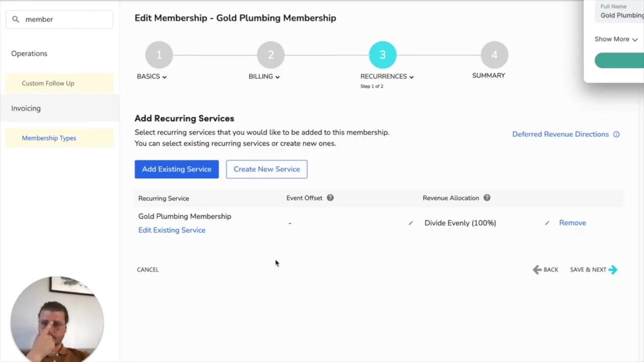644x362 pixels.
Task: Go to step 1 circle
Action: click(159, 55)
